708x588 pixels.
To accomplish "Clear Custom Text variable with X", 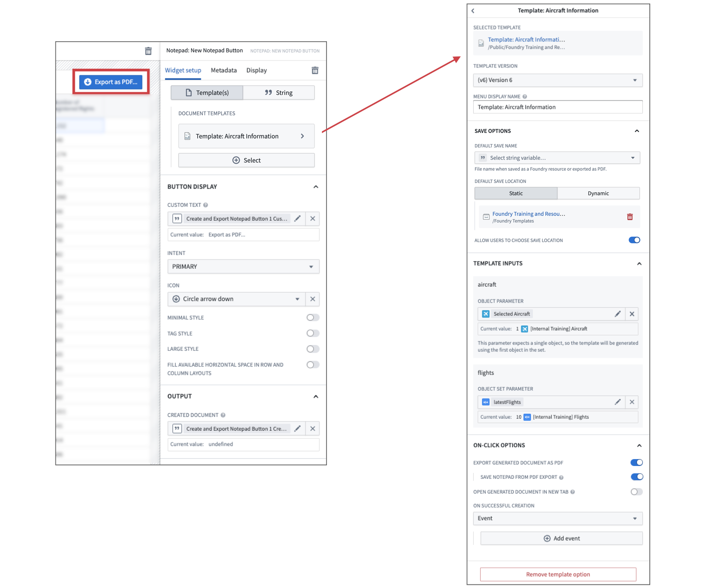I will 313,219.
